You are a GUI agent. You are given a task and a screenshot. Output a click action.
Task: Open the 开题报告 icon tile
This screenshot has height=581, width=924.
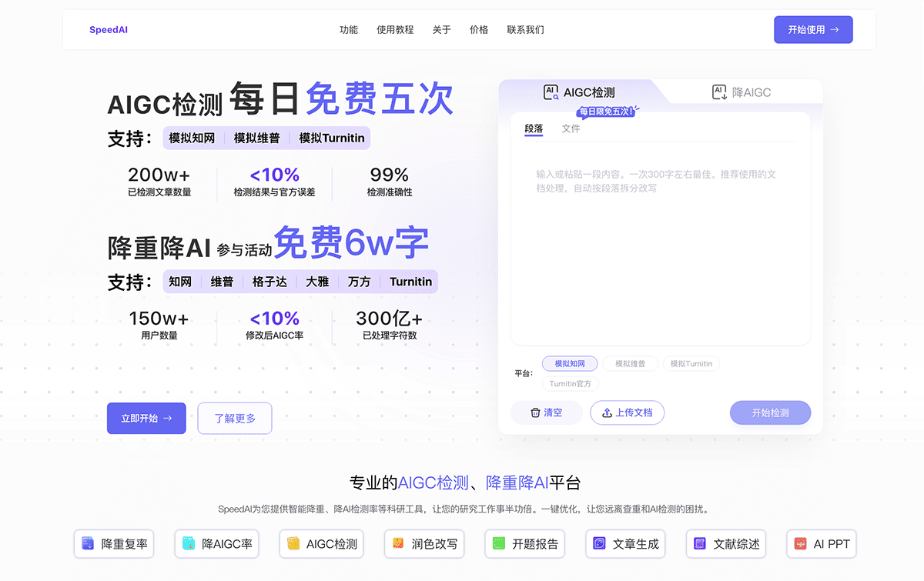(499, 544)
